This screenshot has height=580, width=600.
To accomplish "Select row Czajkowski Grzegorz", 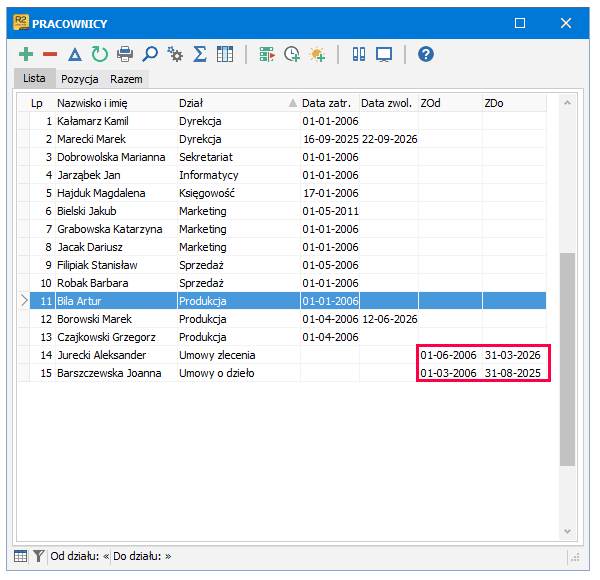I will coord(282,337).
